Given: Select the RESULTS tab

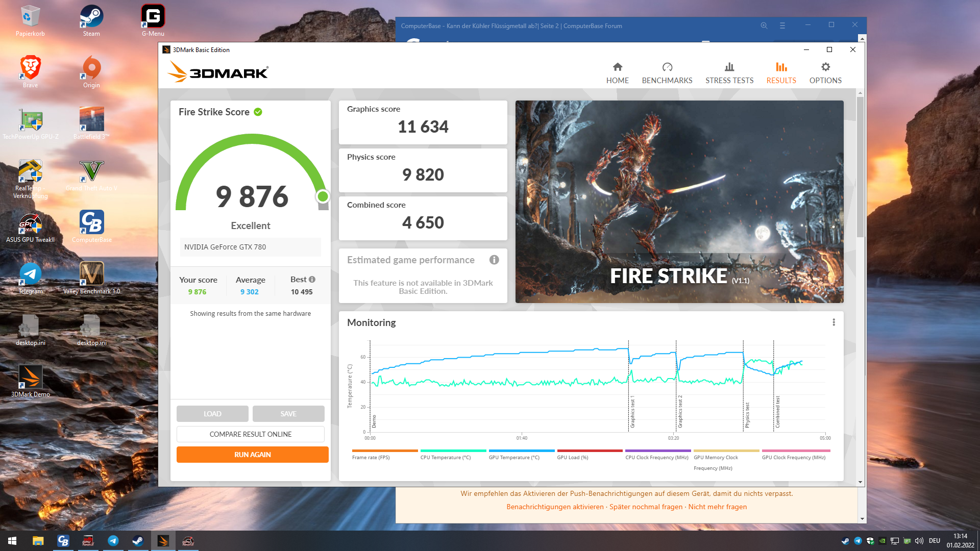Looking at the screenshot, I should point(781,73).
